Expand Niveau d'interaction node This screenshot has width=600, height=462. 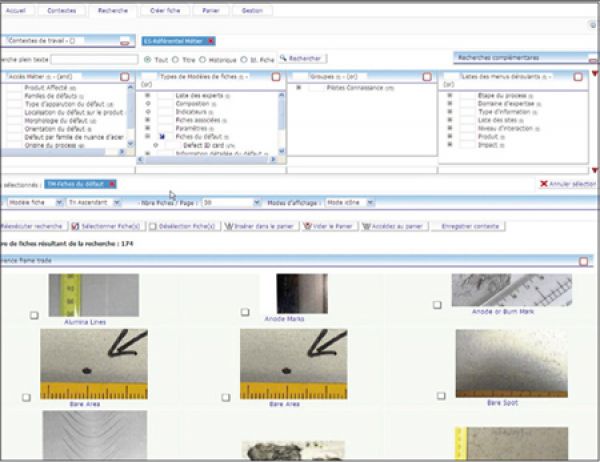(x=450, y=128)
